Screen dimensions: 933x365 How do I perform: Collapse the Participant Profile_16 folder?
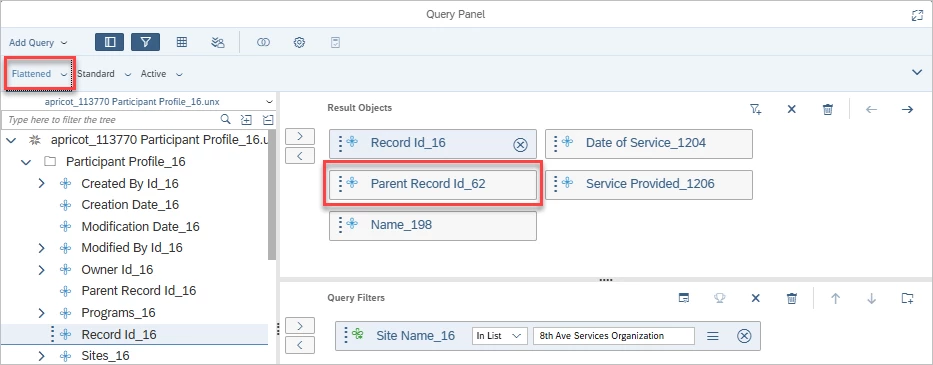point(26,162)
